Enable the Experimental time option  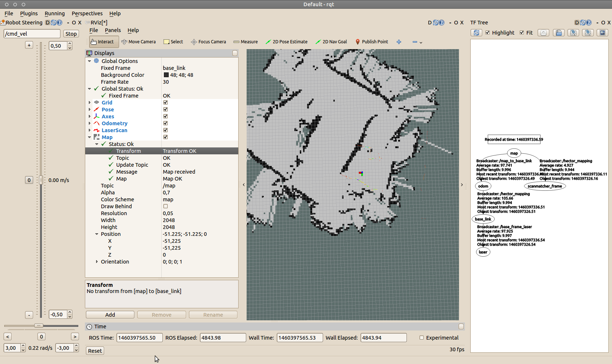[422, 338]
